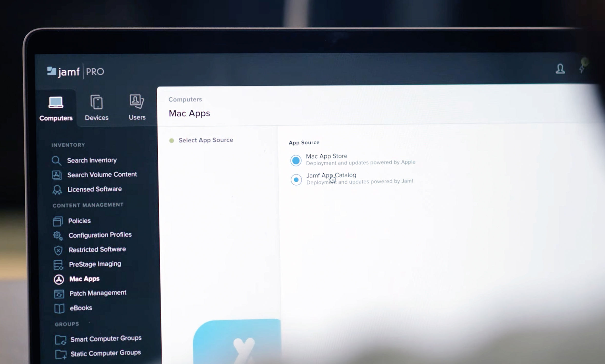Expand the Static Computer Groups section

click(106, 353)
